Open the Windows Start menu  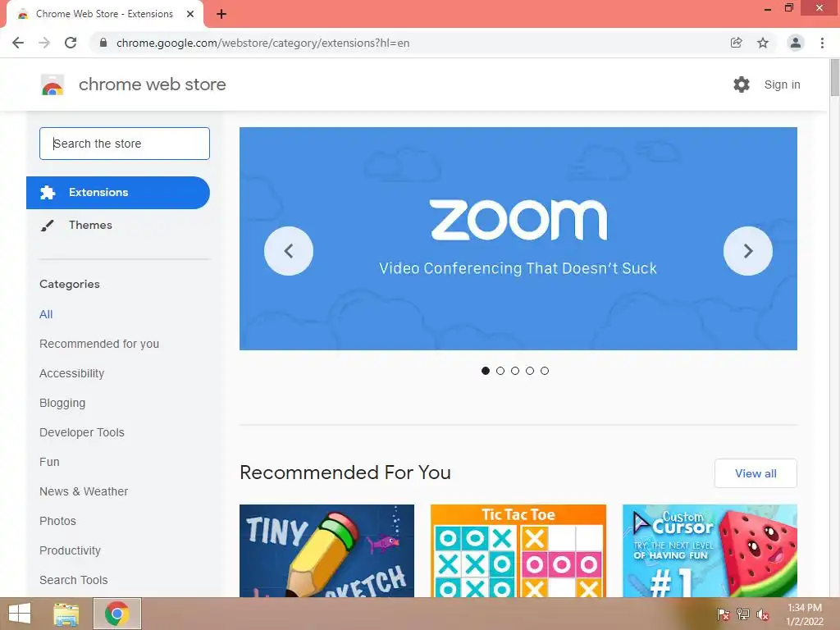click(20, 614)
